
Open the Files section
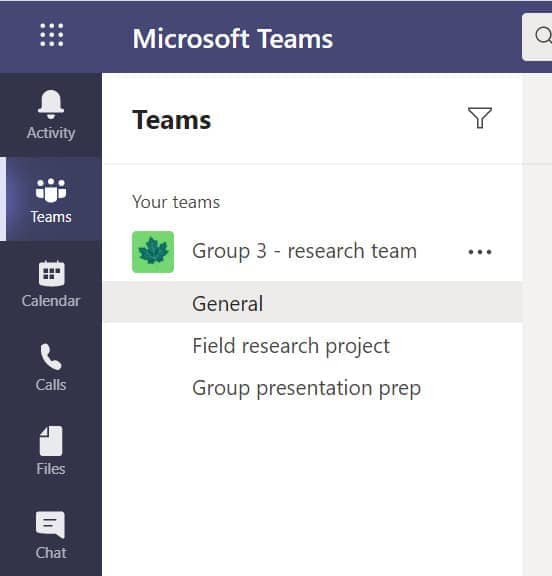pos(51,451)
